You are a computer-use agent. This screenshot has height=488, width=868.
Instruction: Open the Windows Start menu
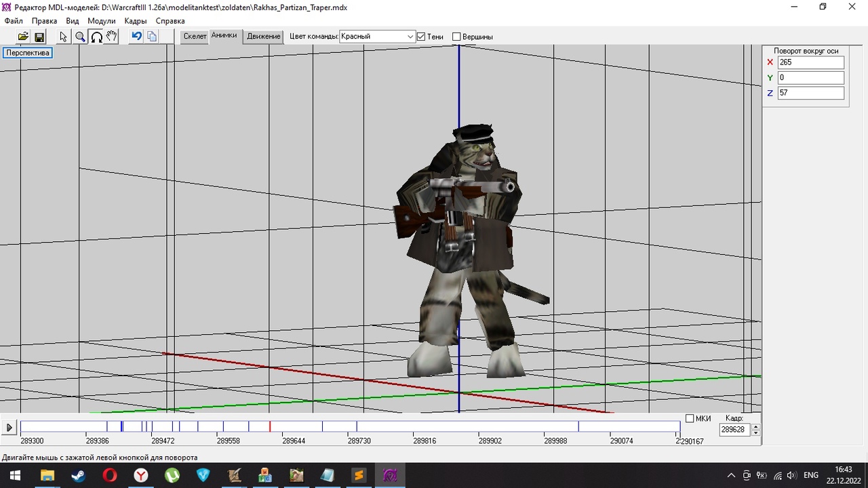click(x=15, y=475)
